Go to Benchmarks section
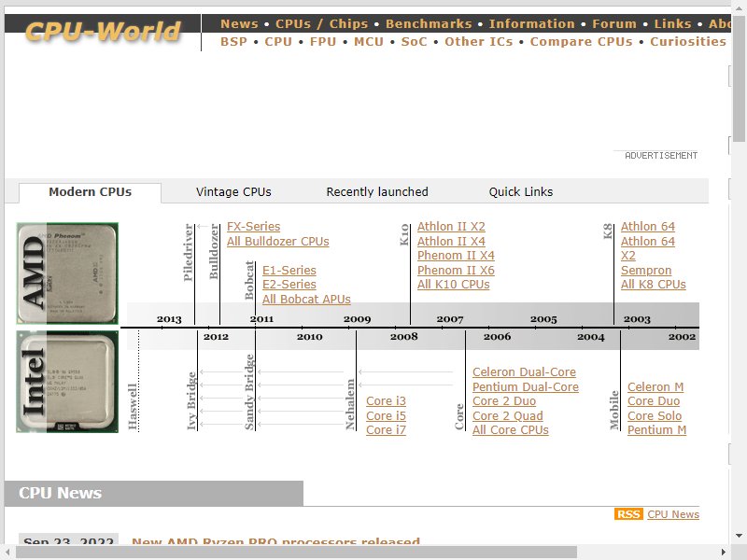747x560 pixels. 429,24
